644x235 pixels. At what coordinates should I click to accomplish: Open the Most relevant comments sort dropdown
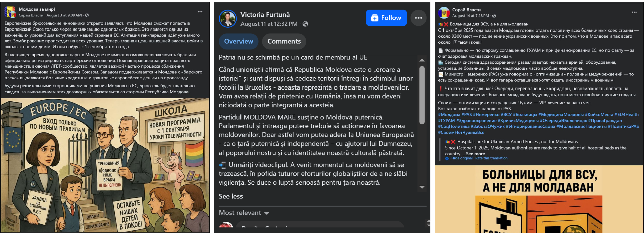[244, 213]
